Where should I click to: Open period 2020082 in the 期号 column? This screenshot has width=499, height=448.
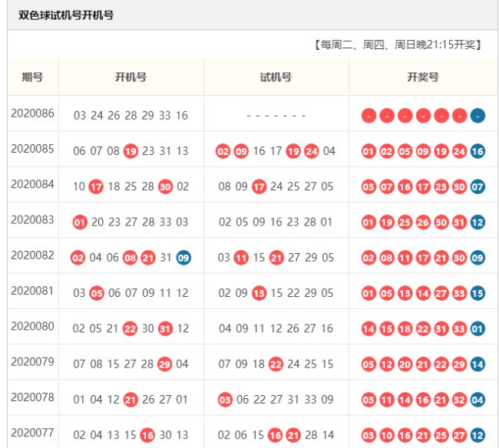point(32,255)
